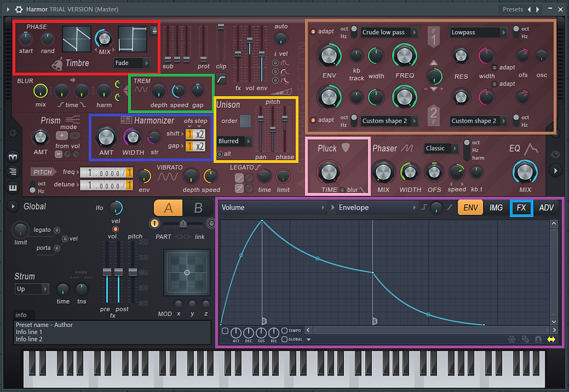Viewport: 569px width, 392px height.
Task: Toggle the Global legato option
Action: point(57,230)
